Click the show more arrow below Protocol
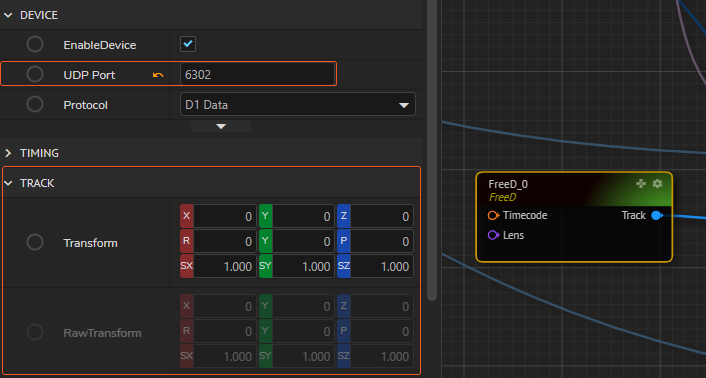This screenshot has width=706, height=378. [x=221, y=126]
